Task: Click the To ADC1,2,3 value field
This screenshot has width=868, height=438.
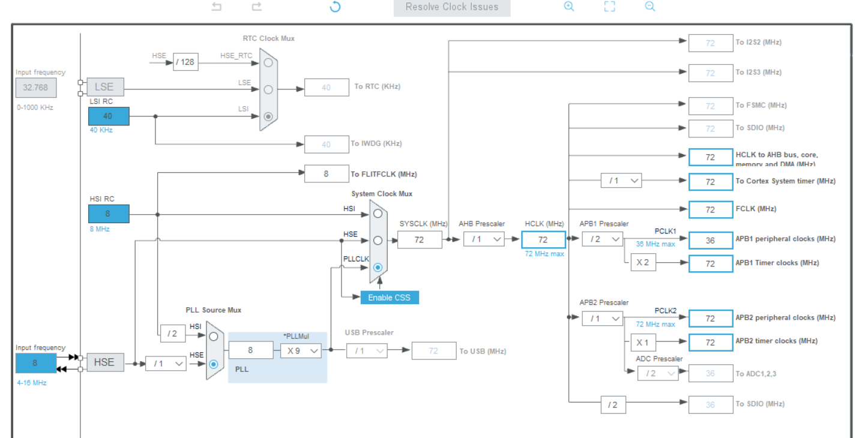Action: (710, 373)
